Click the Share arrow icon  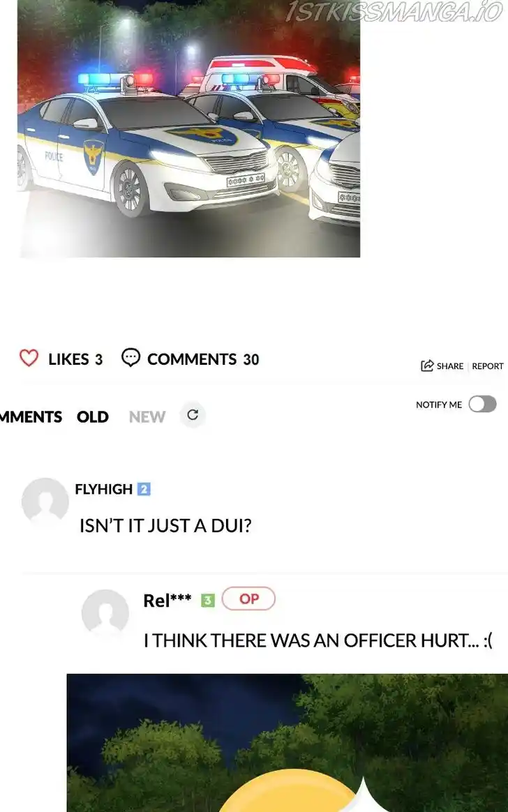click(426, 366)
